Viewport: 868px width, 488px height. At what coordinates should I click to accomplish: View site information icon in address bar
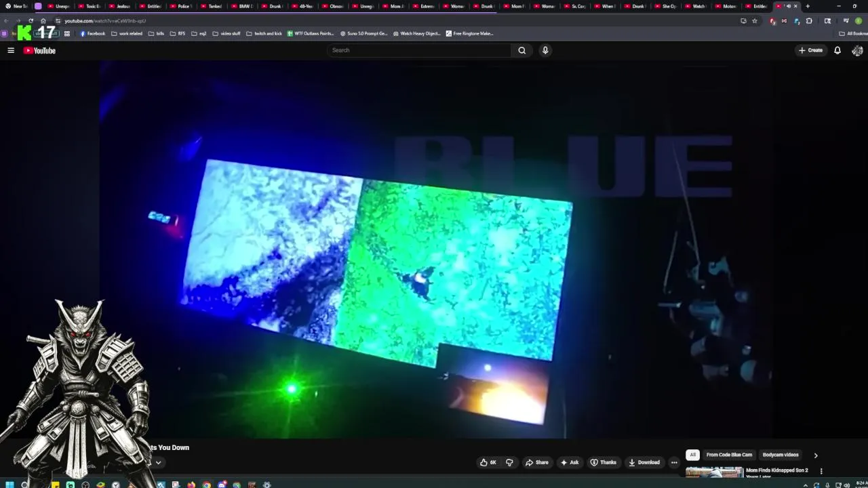point(58,21)
